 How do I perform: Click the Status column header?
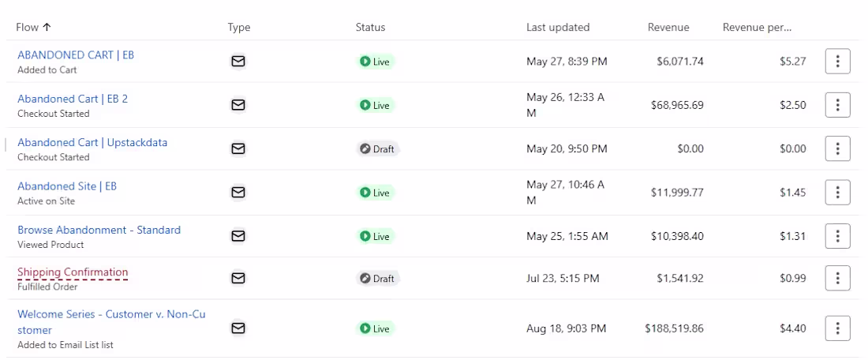click(x=370, y=27)
